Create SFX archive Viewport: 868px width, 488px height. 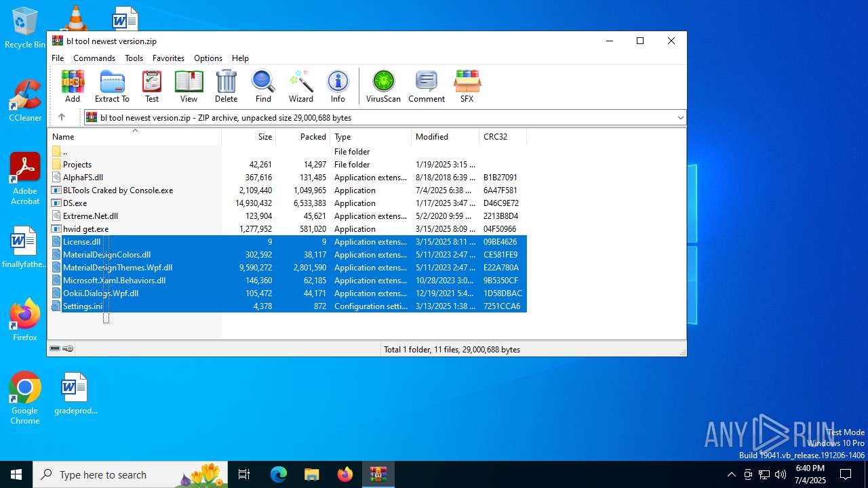(467, 87)
